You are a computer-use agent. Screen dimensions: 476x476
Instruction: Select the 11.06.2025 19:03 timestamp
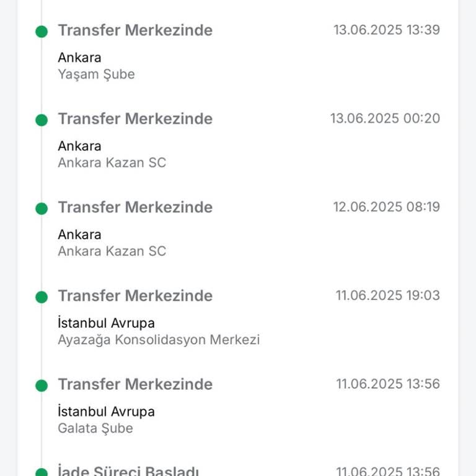coord(388,296)
